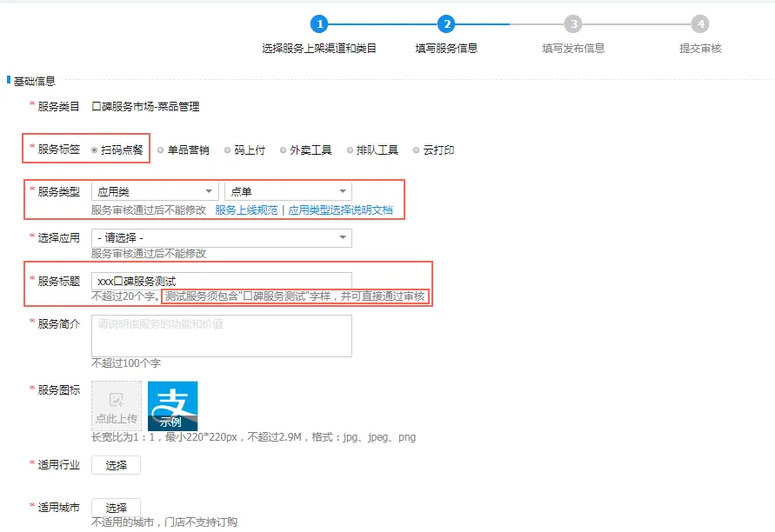This screenshot has width=775, height=532.
Task: Open the 请选择 application dropdown
Action: tap(222, 237)
